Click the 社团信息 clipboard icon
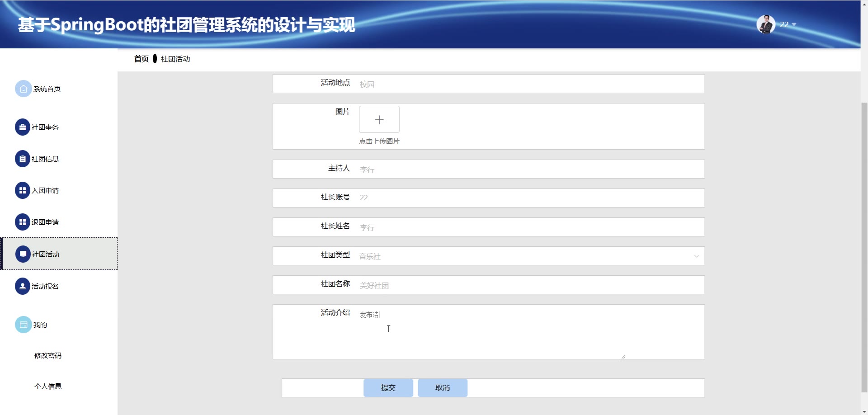This screenshot has height=415, width=868. pos(23,159)
